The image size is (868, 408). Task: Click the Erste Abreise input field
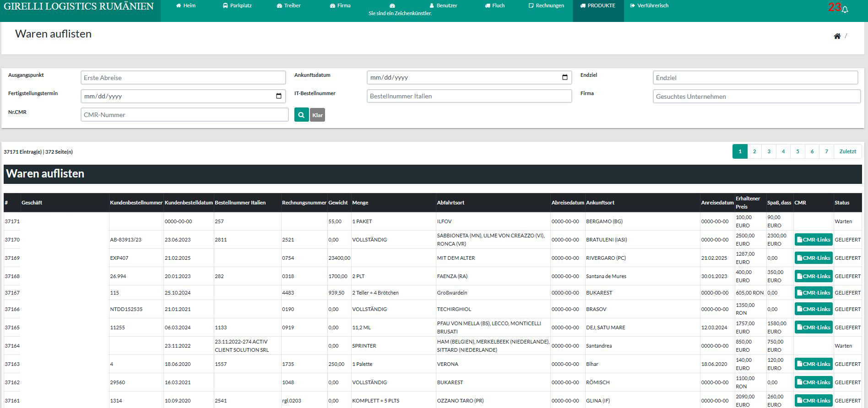(183, 78)
